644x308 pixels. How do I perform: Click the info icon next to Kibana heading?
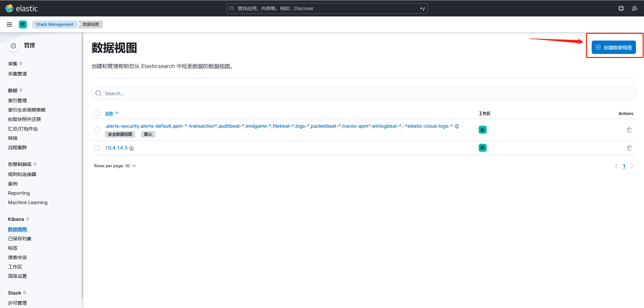[x=28, y=219]
